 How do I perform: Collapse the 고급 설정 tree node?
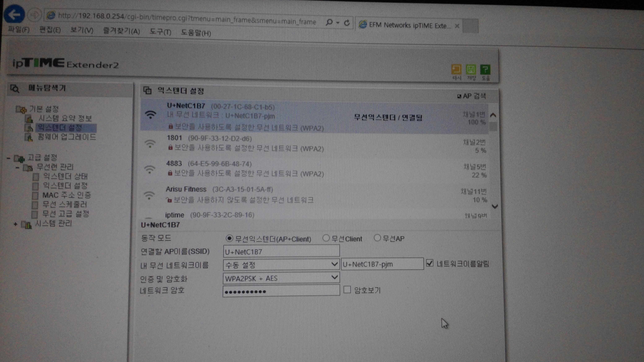point(9,158)
